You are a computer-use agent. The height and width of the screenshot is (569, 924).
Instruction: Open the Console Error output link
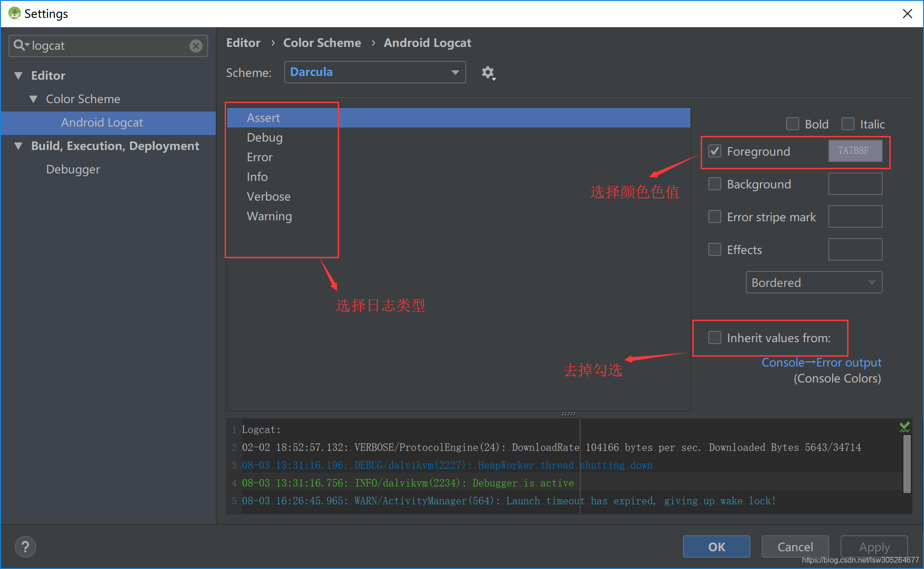[821, 362]
